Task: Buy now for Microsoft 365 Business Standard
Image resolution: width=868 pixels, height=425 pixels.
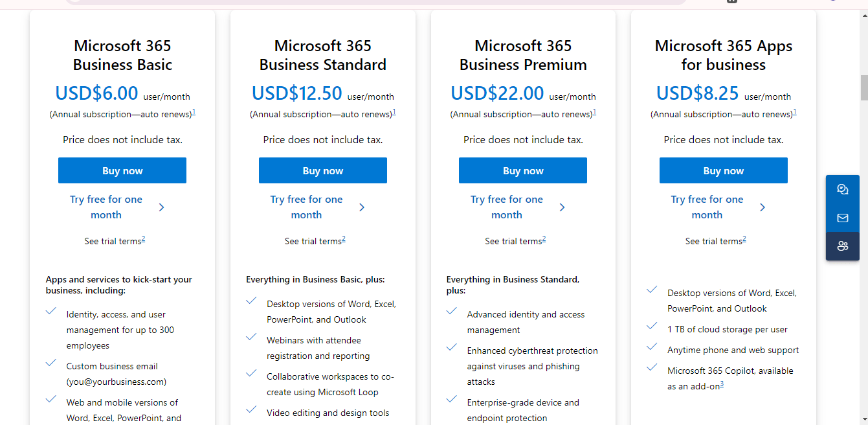Action: (x=322, y=170)
